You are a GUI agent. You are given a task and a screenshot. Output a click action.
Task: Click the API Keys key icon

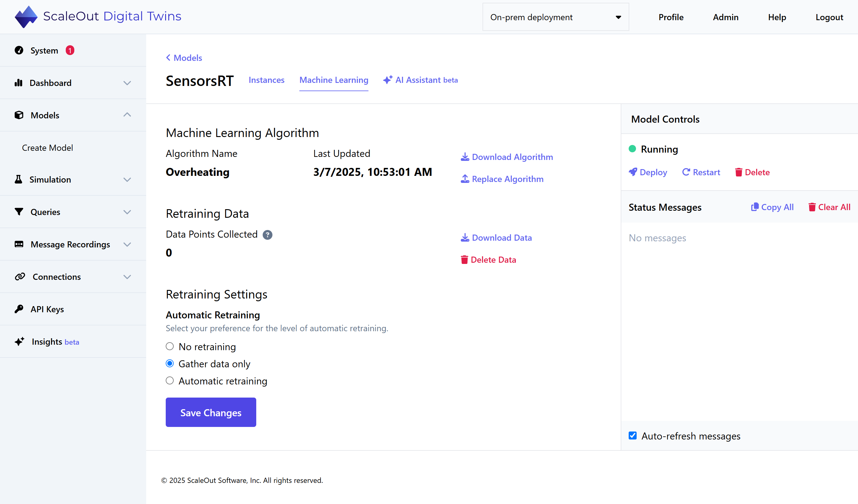tap(19, 309)
